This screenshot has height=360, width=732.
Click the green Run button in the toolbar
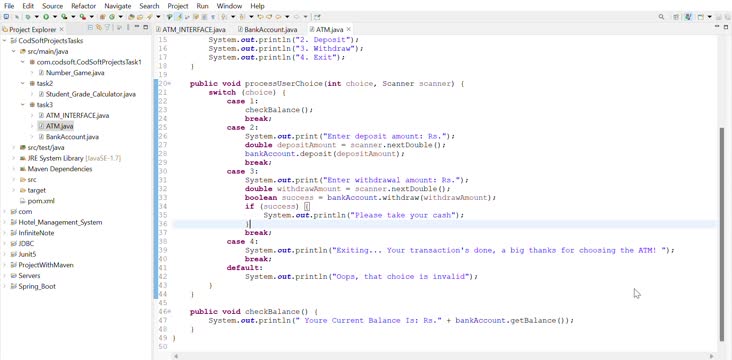click(x=46, y=17)
